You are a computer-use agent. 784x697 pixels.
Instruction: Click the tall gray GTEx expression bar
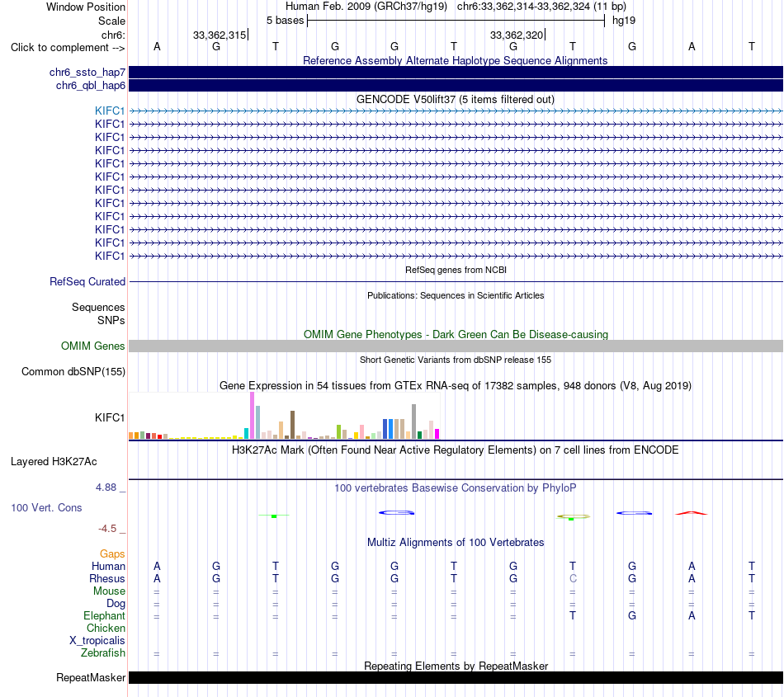click(413, 421)
